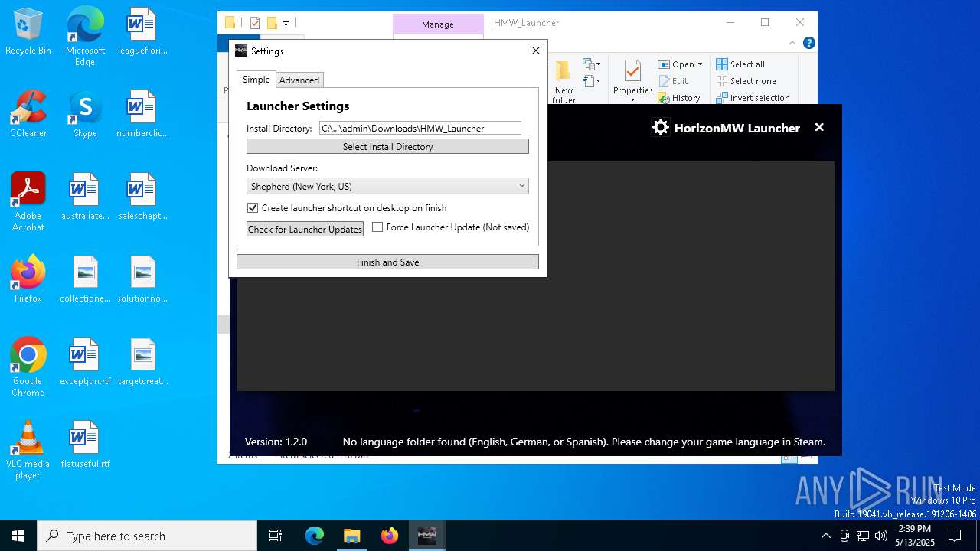Select the saleschapt... document on desktop
980x551 pixels.
(x=142, y=197)
